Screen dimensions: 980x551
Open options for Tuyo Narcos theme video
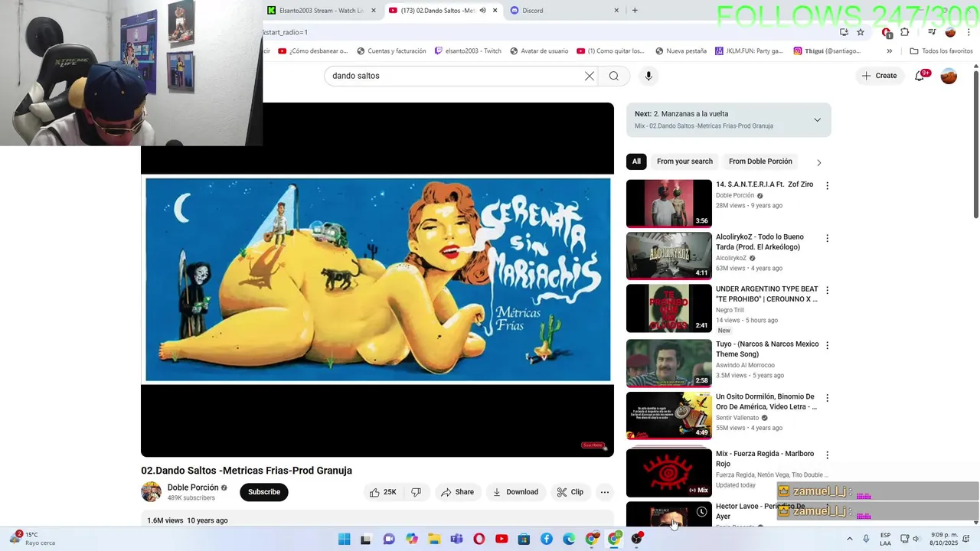coord(827,346)
